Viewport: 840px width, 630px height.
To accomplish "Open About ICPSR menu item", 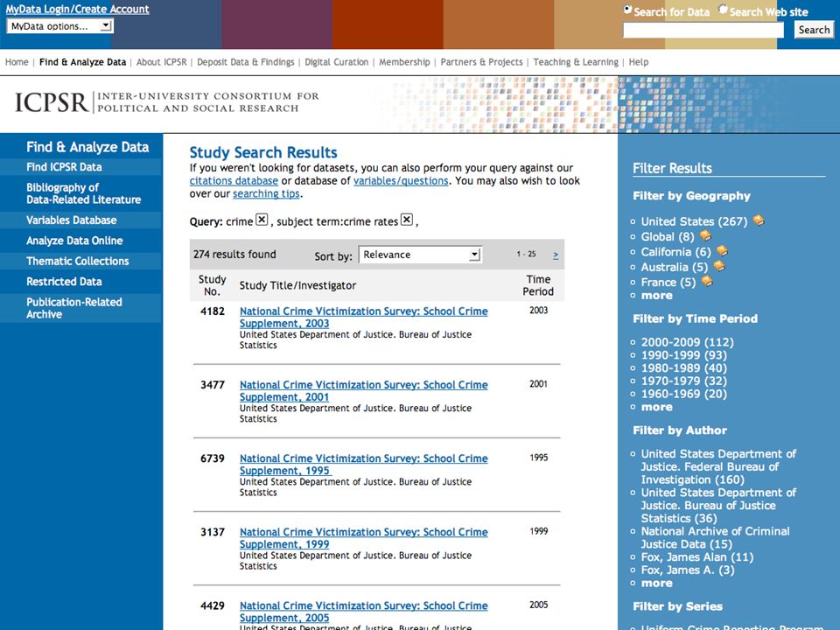I will 162,62.
